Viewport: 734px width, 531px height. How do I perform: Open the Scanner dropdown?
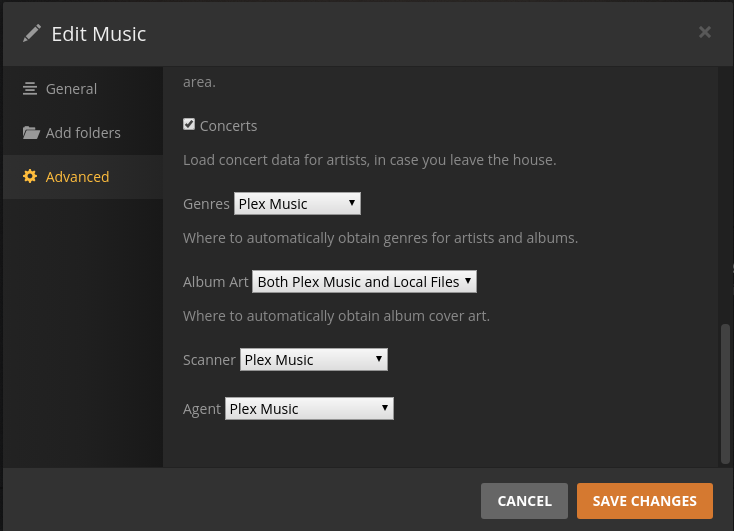click(x=313, y=360)
